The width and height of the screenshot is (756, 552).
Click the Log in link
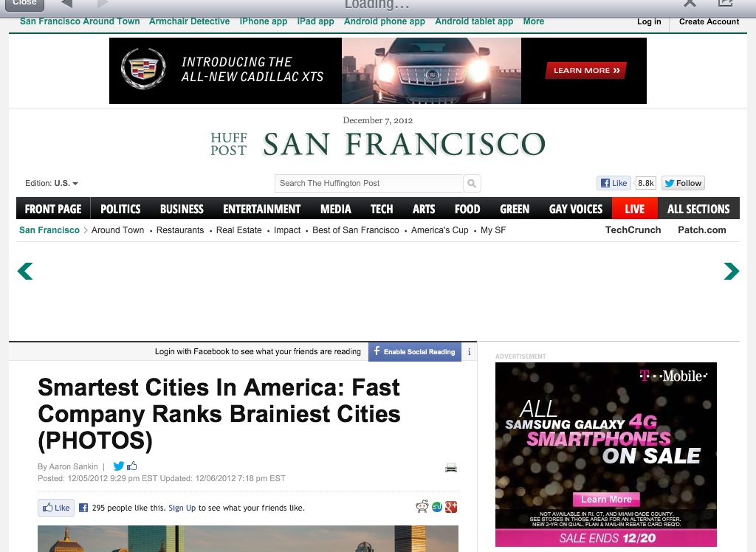pyautogui.click(x=649, y=21)
